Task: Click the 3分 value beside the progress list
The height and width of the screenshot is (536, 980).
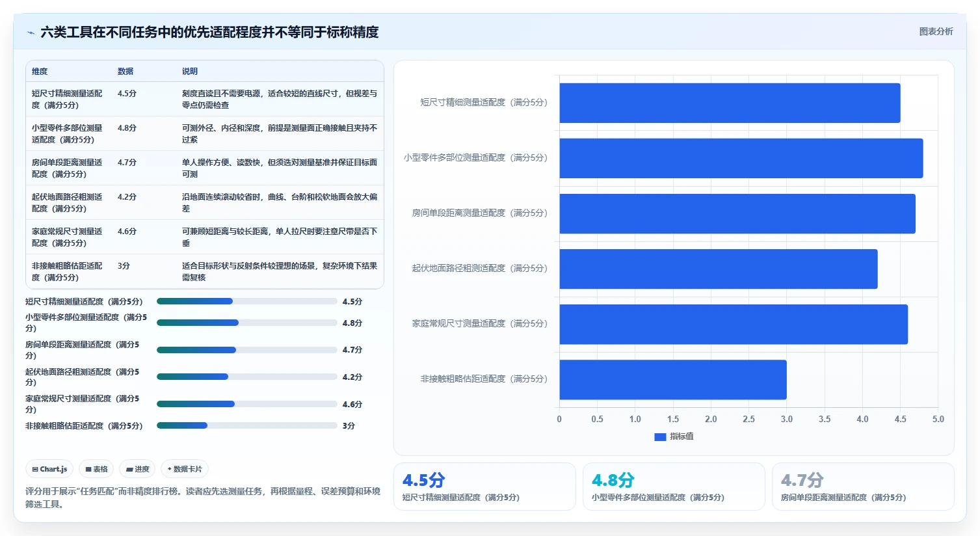Action: coord(349,426)
